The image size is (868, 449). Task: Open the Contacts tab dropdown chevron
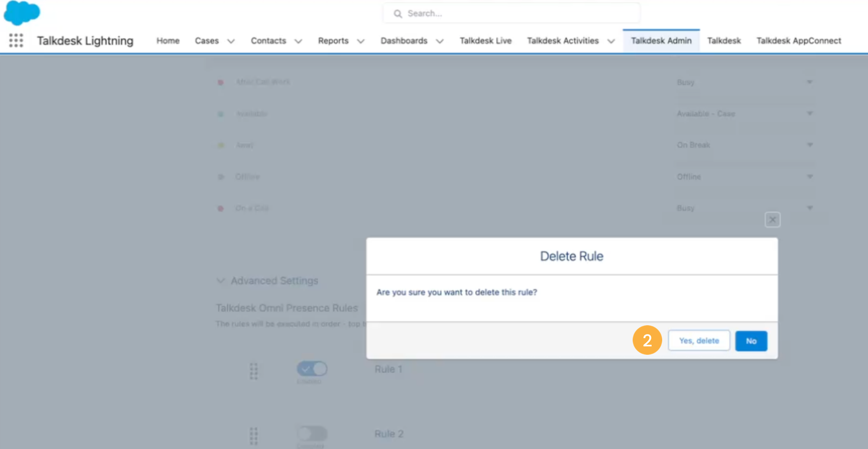click(298, 41)
